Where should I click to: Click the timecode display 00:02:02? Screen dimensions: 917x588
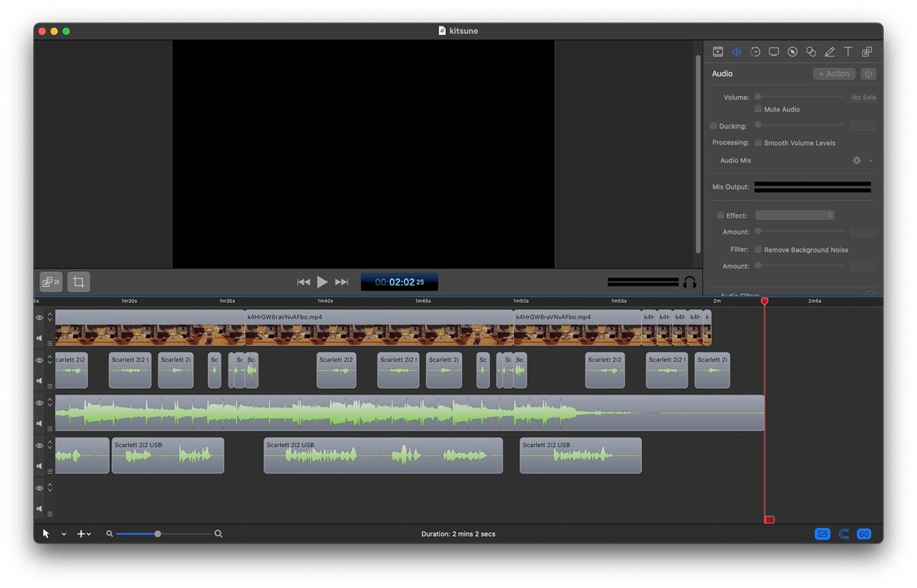point(399,282)
